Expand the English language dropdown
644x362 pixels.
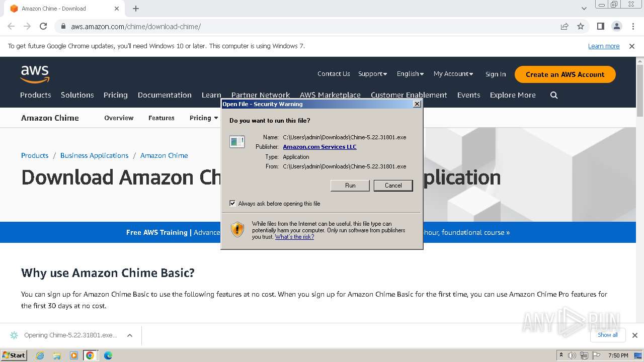coord(410,73)
